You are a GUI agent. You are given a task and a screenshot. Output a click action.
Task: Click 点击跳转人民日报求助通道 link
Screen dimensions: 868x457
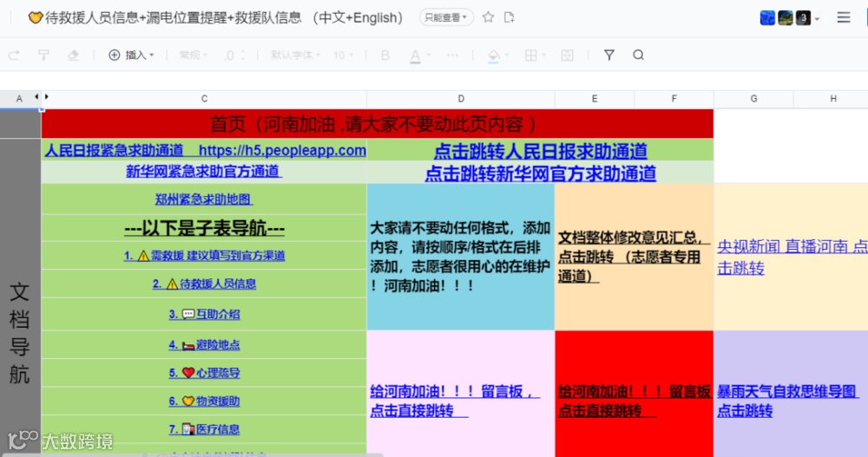tap(540, 151)
